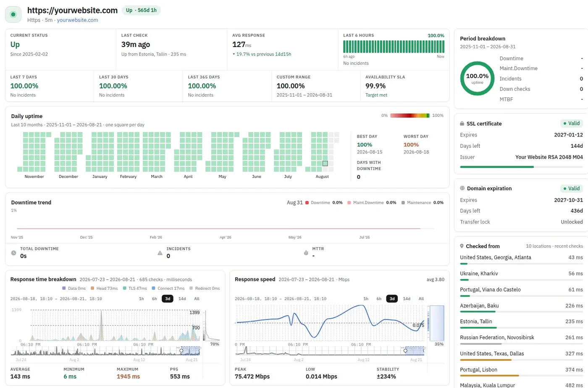Image resolution: width=588 pixels, height=388 pixels.
Task: Click the Russian Federation, Novosibirsk location row
Action: coord(521,339)
